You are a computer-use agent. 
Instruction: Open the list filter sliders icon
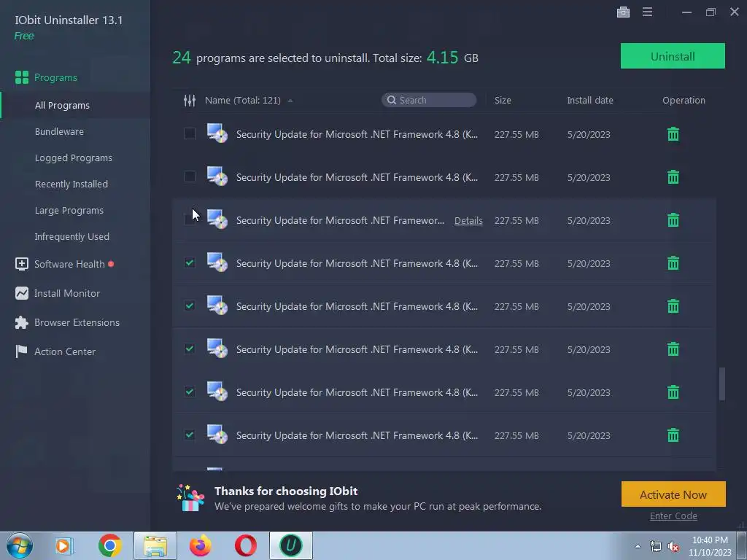190,101
